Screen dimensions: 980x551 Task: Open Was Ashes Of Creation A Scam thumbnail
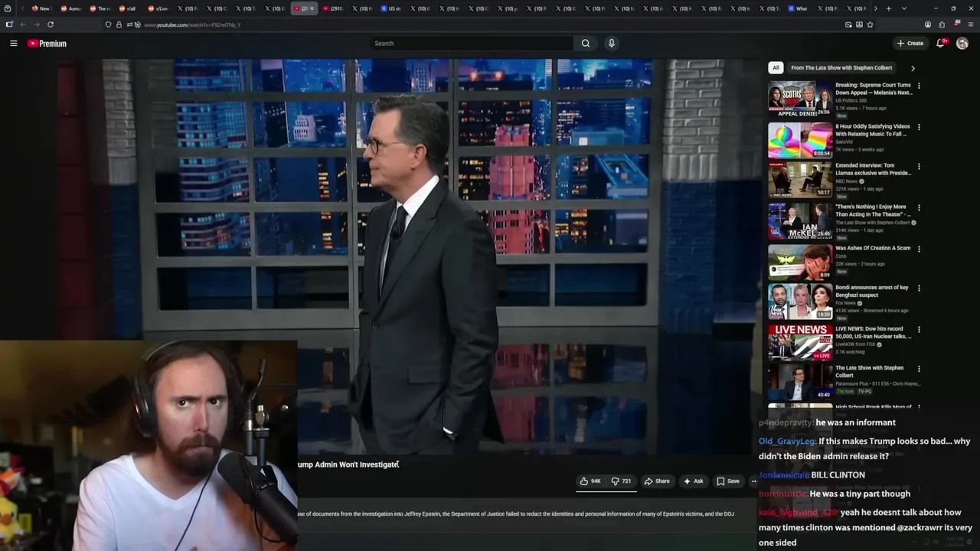tap(800, 262)
